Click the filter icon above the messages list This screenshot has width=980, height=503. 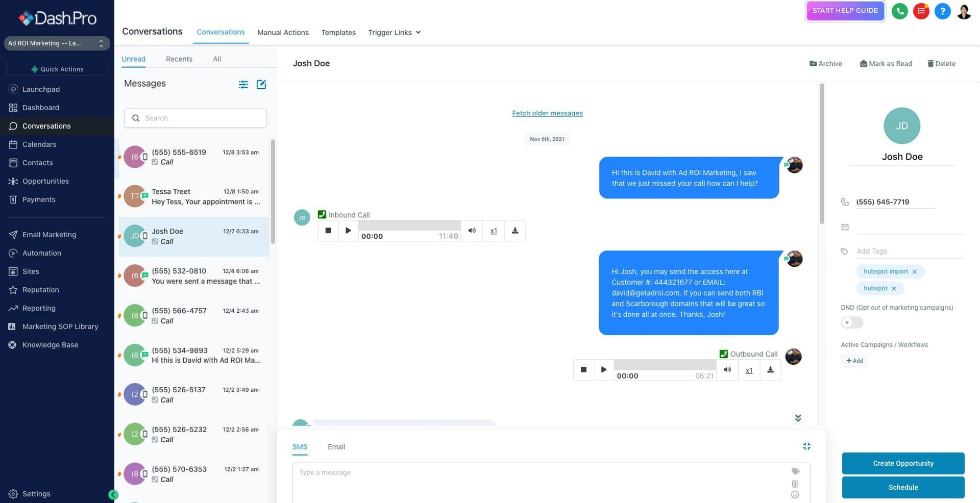pos(243,84)
